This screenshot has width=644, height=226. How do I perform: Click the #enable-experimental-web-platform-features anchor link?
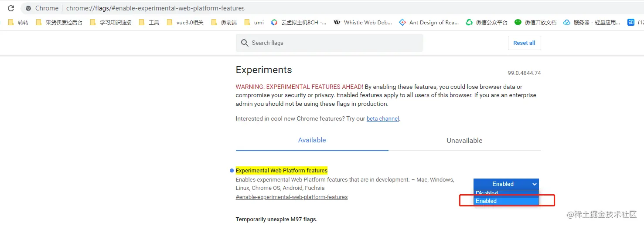(x=291, y=197)
